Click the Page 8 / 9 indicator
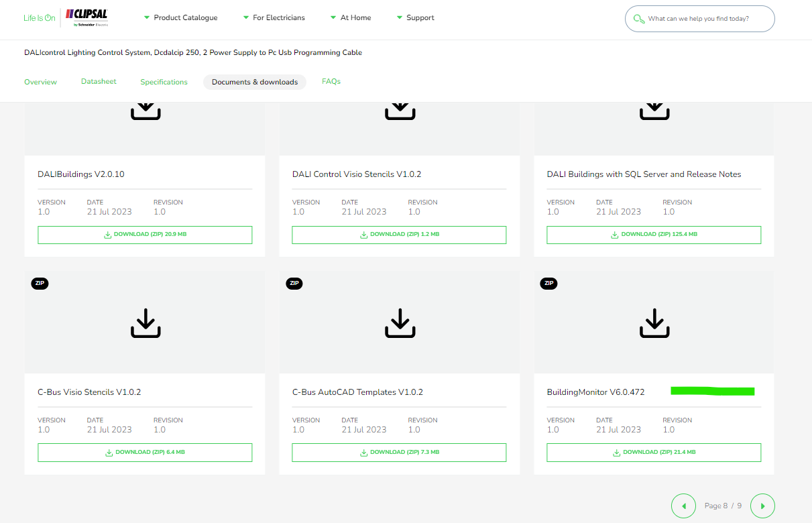This screenshot has height=523, width=812. coord(723,506)
